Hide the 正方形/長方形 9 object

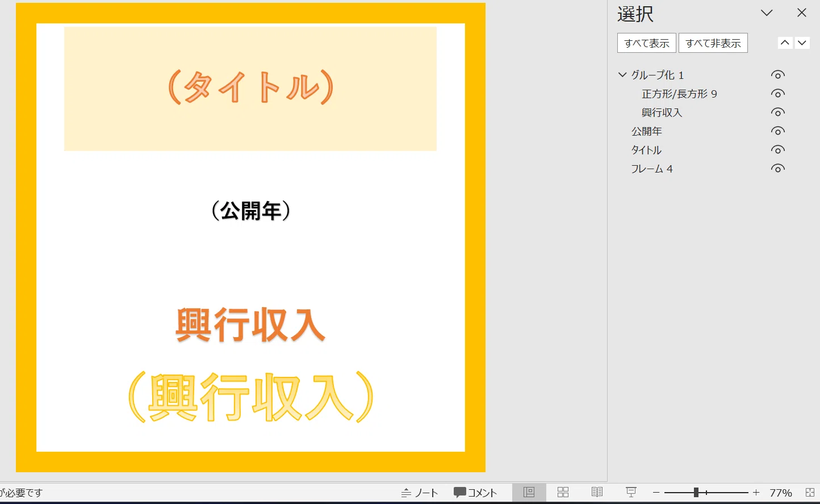coord(778,94)
